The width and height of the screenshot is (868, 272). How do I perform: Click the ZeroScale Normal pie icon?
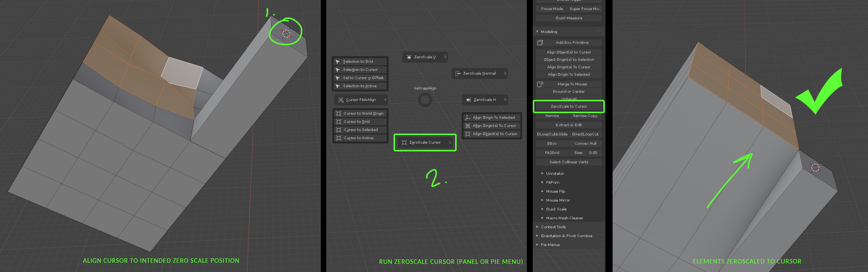[458, 73]
